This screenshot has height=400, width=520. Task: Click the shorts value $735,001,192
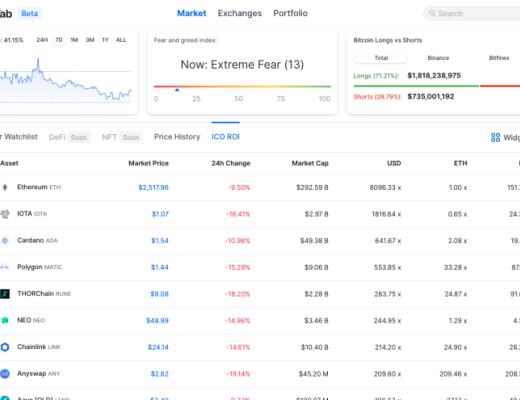(431, 97)
